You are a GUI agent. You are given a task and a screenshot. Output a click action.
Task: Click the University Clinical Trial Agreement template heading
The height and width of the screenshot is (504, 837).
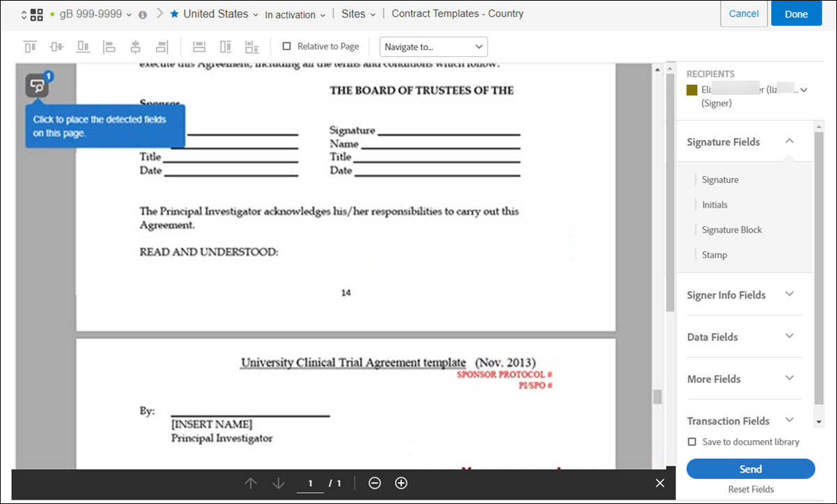click(353, 363)
